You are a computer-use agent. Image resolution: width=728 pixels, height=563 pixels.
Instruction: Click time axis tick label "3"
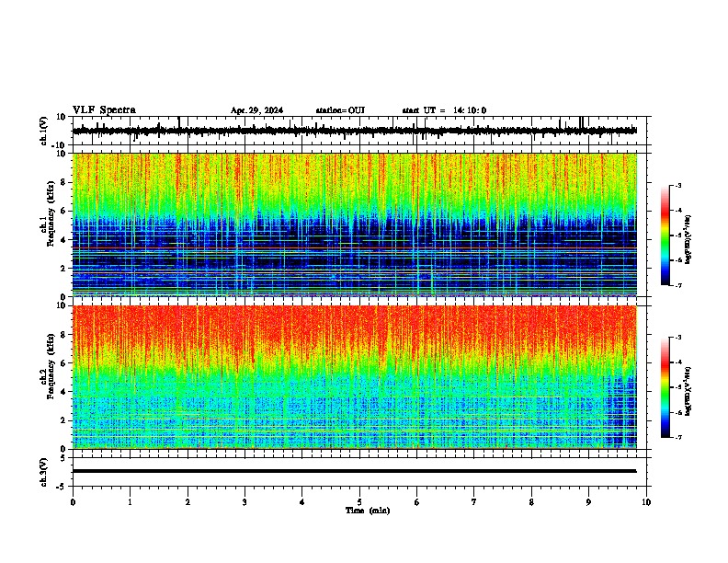coord(245,502)
